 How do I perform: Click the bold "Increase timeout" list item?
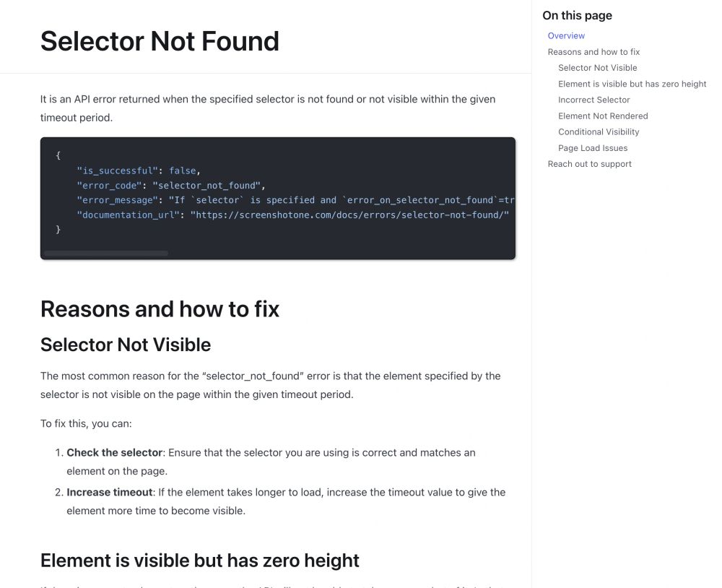point(109,493)
